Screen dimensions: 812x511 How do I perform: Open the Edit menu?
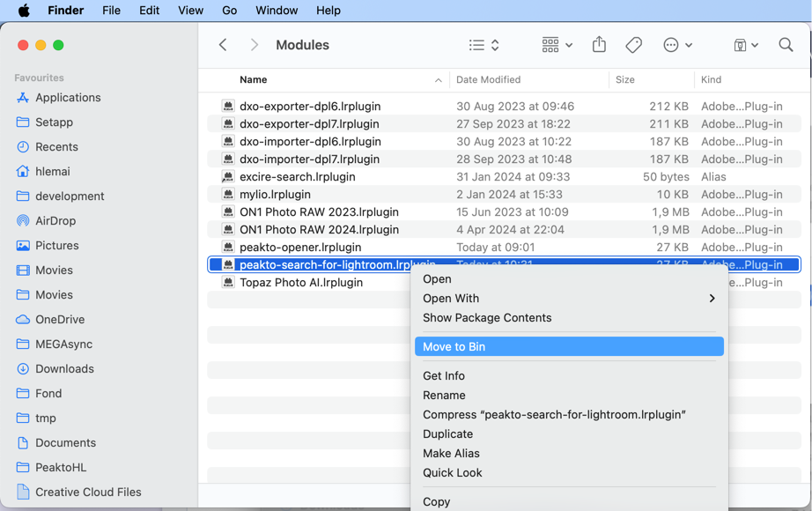click(x=149, y=11)
